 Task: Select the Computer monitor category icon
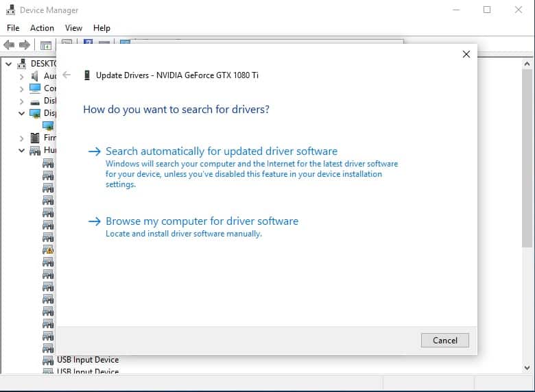[35, 88]
